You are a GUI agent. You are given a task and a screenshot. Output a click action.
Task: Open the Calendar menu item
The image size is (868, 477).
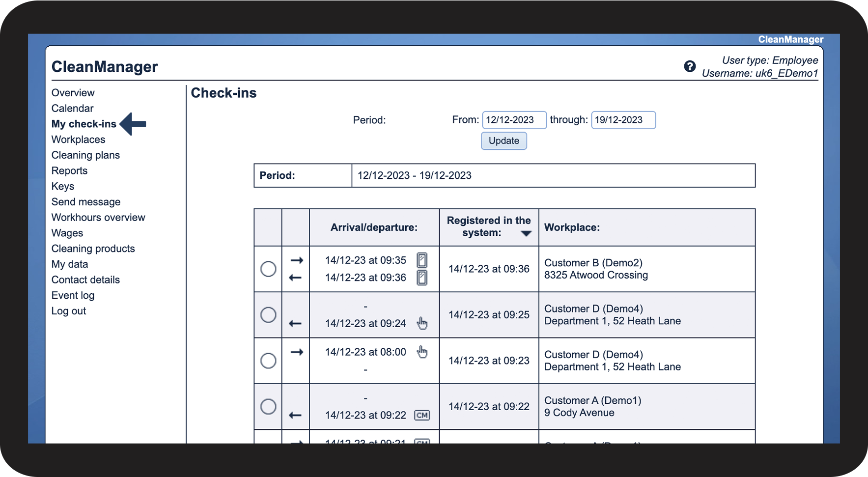coord(72,108)
